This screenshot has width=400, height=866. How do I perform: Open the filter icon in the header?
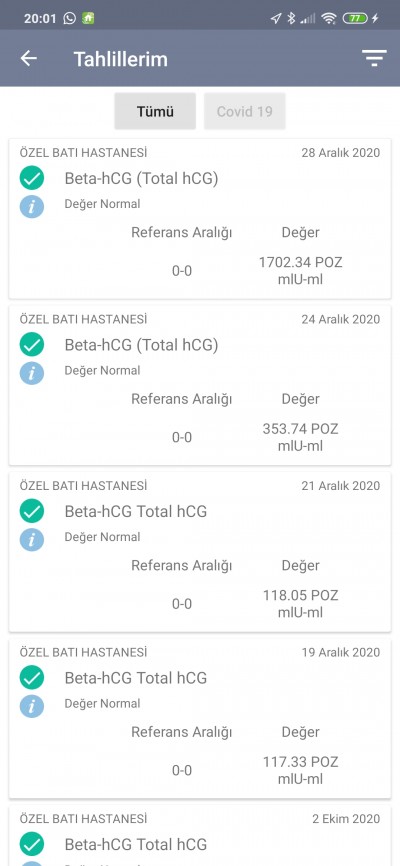pos(374,58)
